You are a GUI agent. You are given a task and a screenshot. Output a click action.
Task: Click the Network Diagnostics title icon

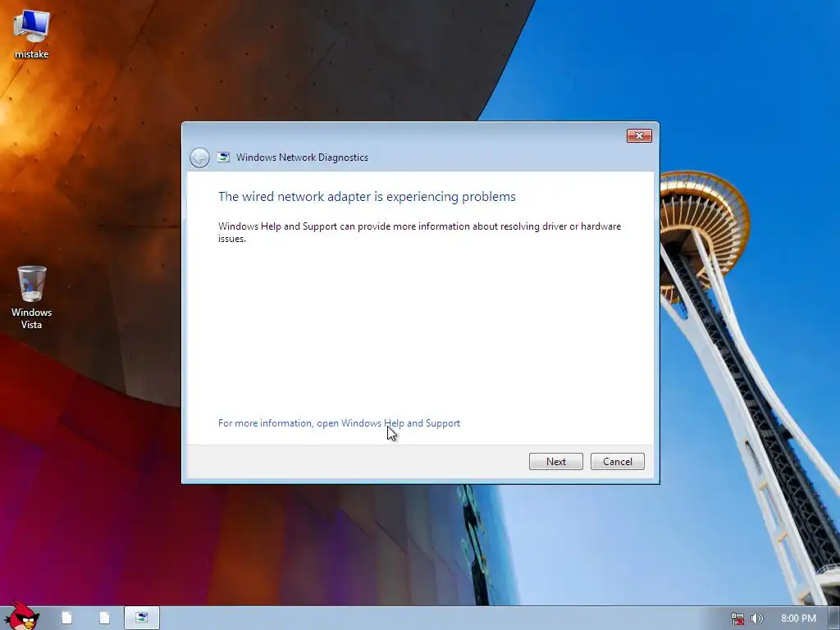[x=223, y=157]
